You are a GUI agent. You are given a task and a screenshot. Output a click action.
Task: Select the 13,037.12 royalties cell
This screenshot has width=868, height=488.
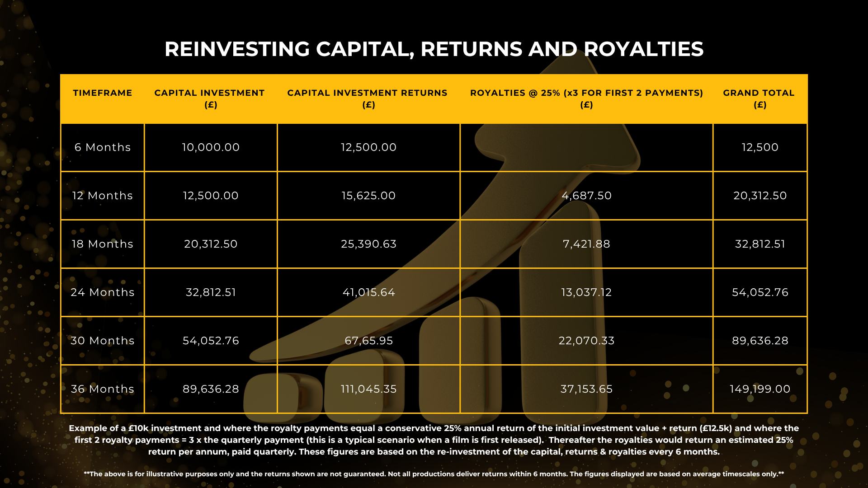click(586, 292)
